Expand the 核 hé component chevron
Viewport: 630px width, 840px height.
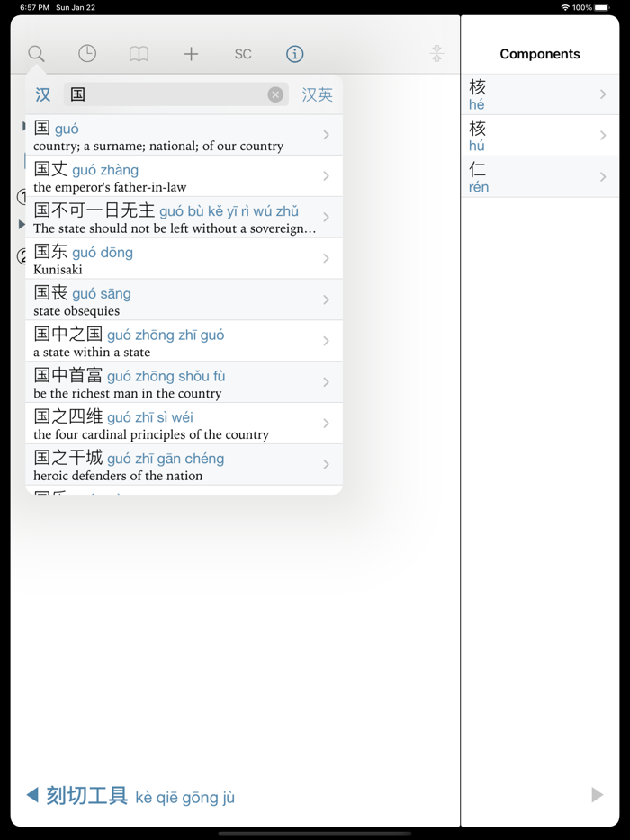tap(603, 94)
